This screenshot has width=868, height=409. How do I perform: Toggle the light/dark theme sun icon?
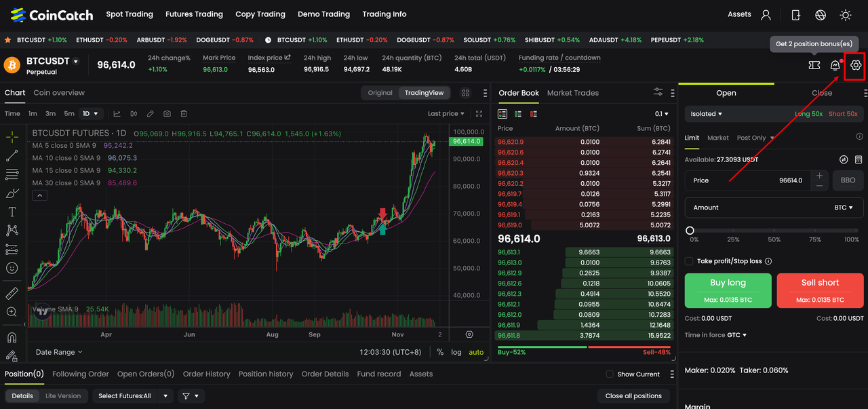846,14
